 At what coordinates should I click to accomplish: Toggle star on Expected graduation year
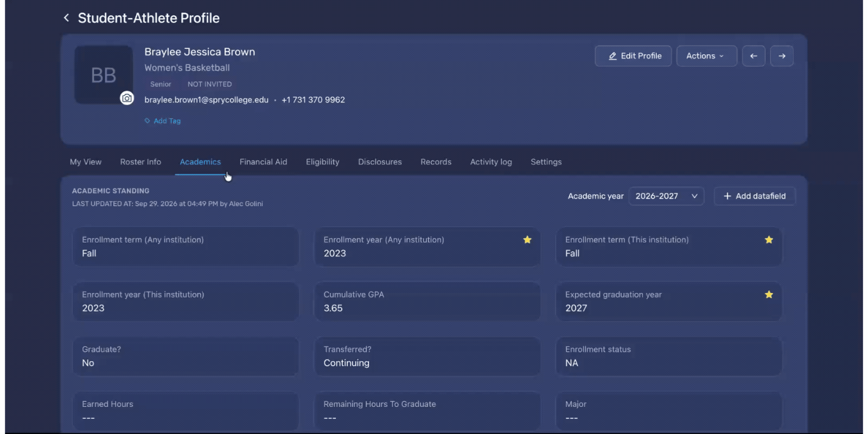pyautogui.click(x=769, y=295)
